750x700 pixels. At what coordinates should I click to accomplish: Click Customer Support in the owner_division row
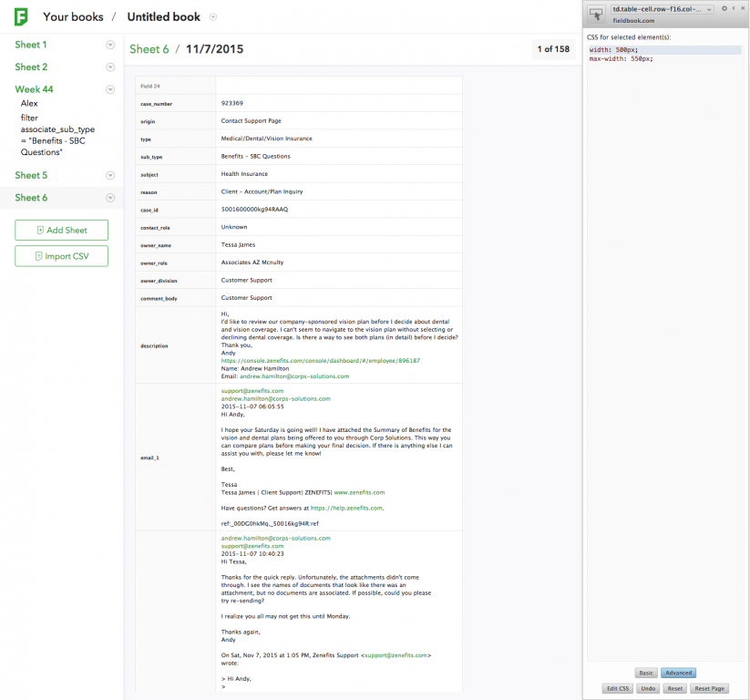point(246,281)
